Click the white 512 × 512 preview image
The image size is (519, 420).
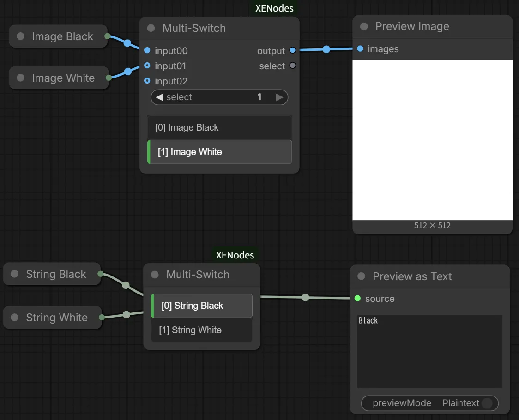(432, 140)
